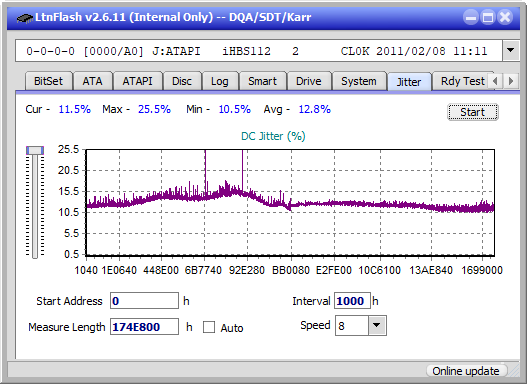Select the System tab
Screen dimensions: 527x384
(x=359, y=81)
